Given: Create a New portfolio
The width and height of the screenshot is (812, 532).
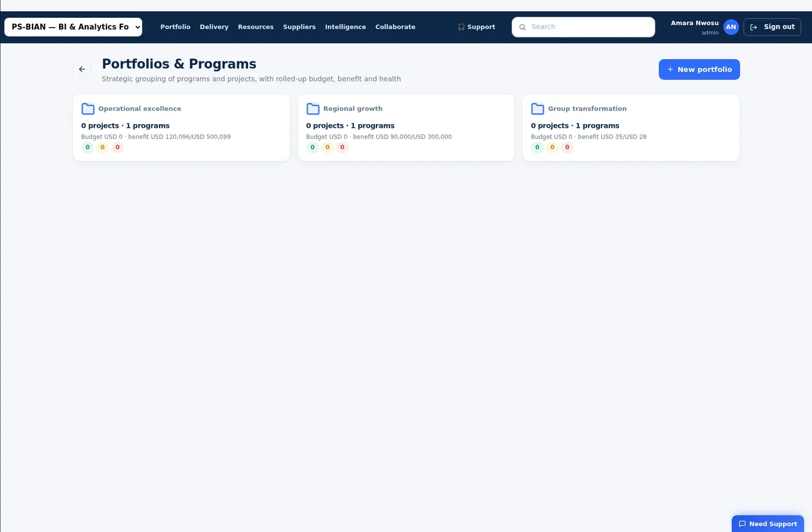Looking at the screenshot, I should click(x=699, y=70).
